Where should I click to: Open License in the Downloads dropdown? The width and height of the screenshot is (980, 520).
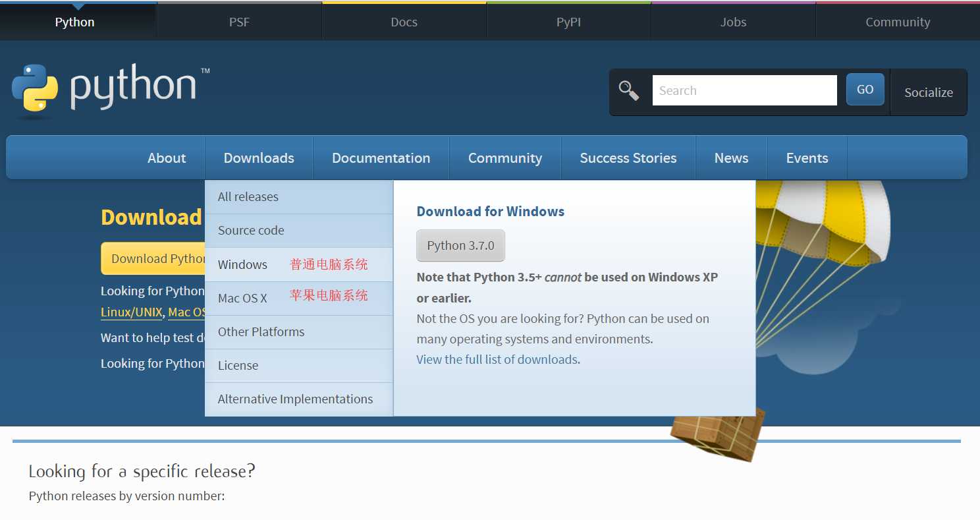(299, 365)
